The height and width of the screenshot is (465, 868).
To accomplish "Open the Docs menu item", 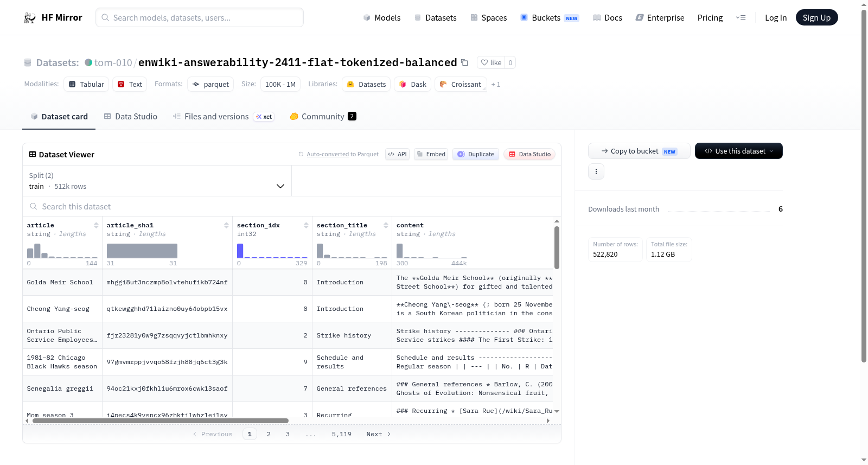I will 608,18.
